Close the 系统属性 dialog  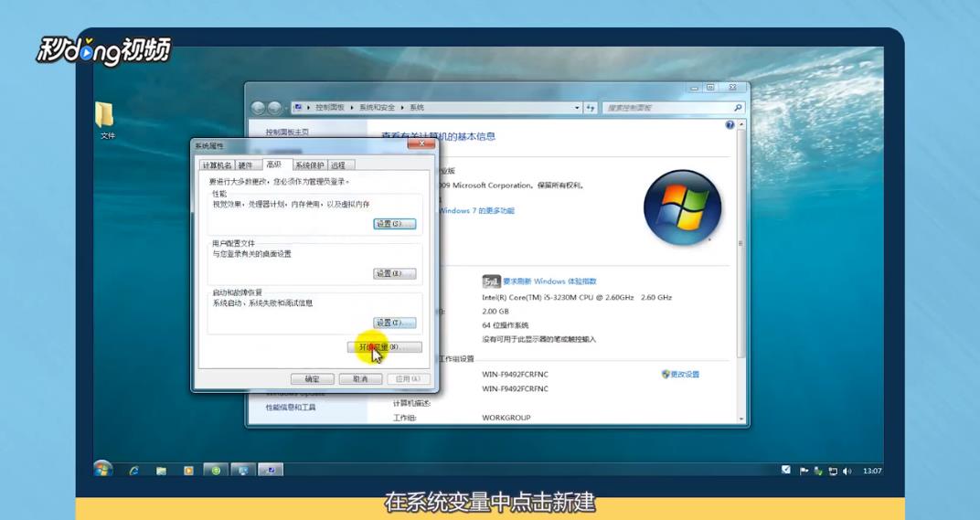coord(421,143)
